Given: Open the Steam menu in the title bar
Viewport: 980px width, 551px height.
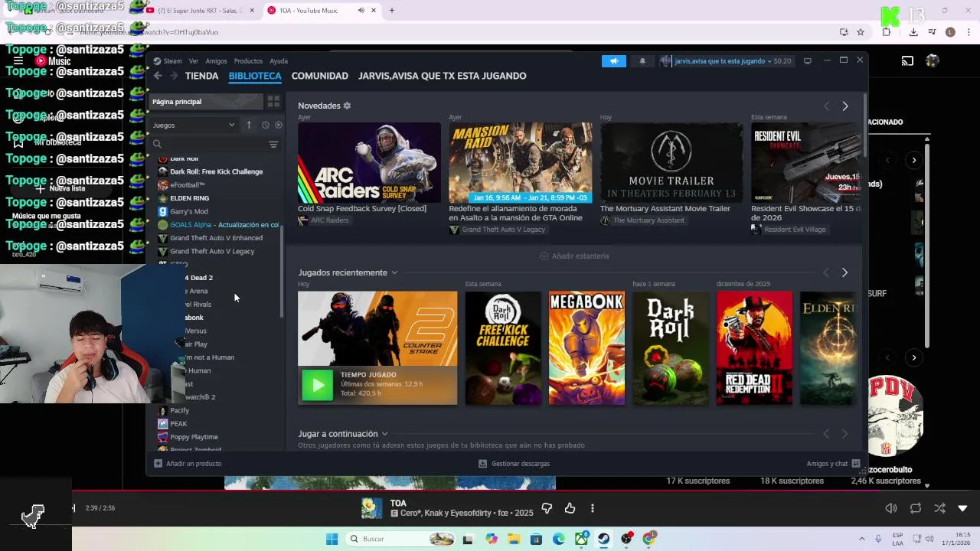Looking at the screenshot, I should pos(172,61).
